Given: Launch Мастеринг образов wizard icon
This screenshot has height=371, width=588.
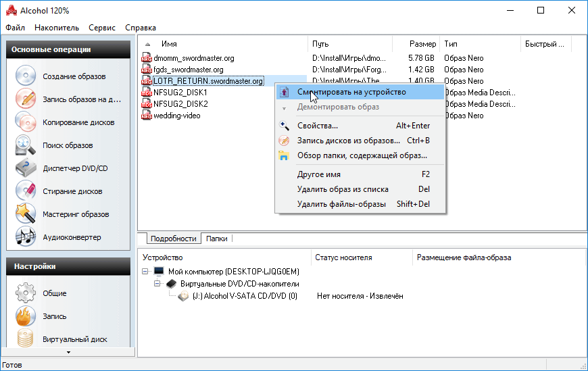Looking at the screenshot, I should point(26,214).
